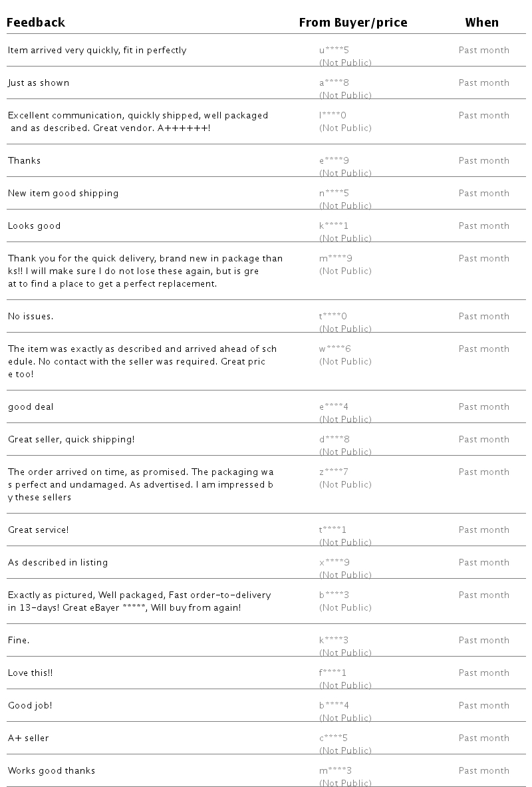
Task: Click the 'Great service!' feedback row
Action: [x=266, y=530]
